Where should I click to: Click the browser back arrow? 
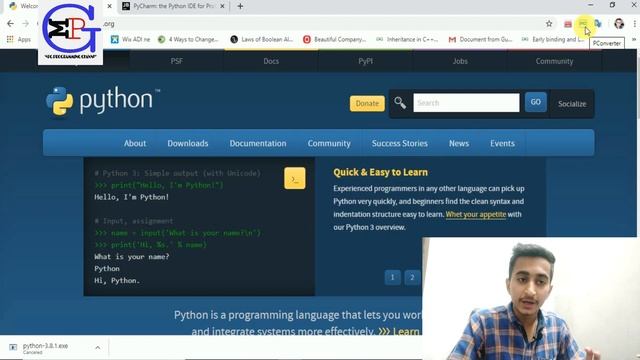tap(11, 24)
